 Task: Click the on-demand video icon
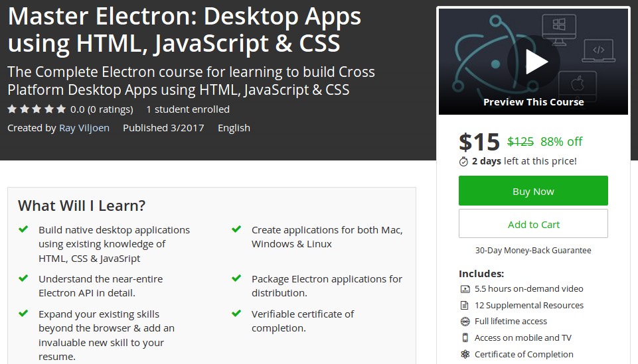tap(465, 289)
